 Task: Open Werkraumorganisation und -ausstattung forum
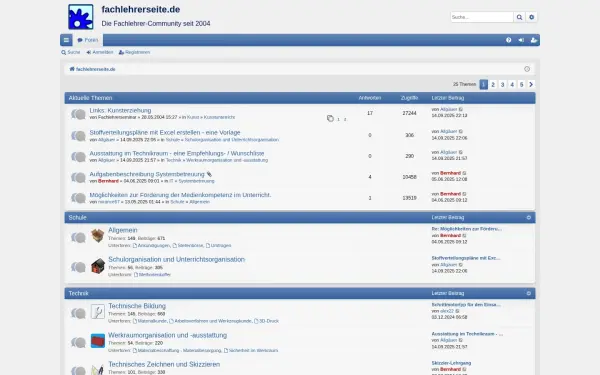tap(168, 335)
